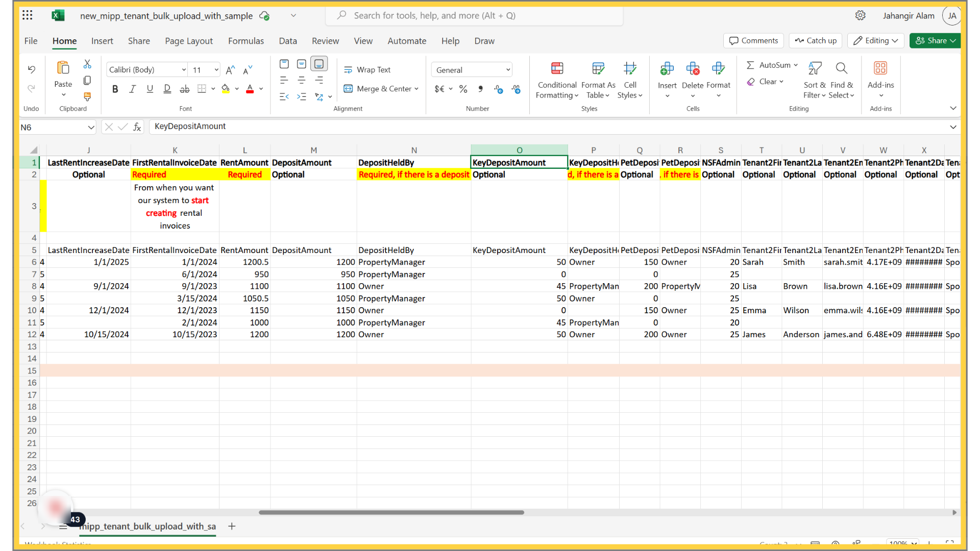Apply the fill color bucket
980x551 pixels.
point(226,89)
